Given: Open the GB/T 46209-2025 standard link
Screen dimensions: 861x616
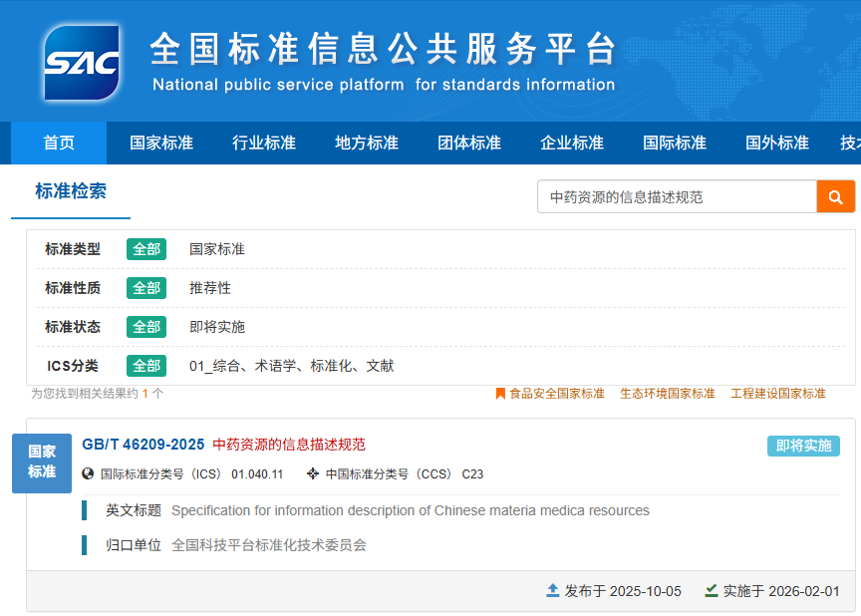Looking at the screenshot, I should point(143,444).
